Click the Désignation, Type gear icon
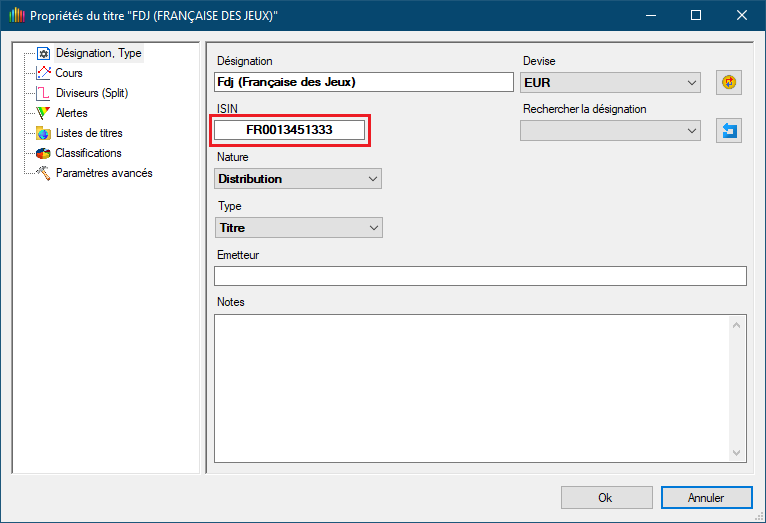This screenshot has width=766, height=523. [43, 54]
